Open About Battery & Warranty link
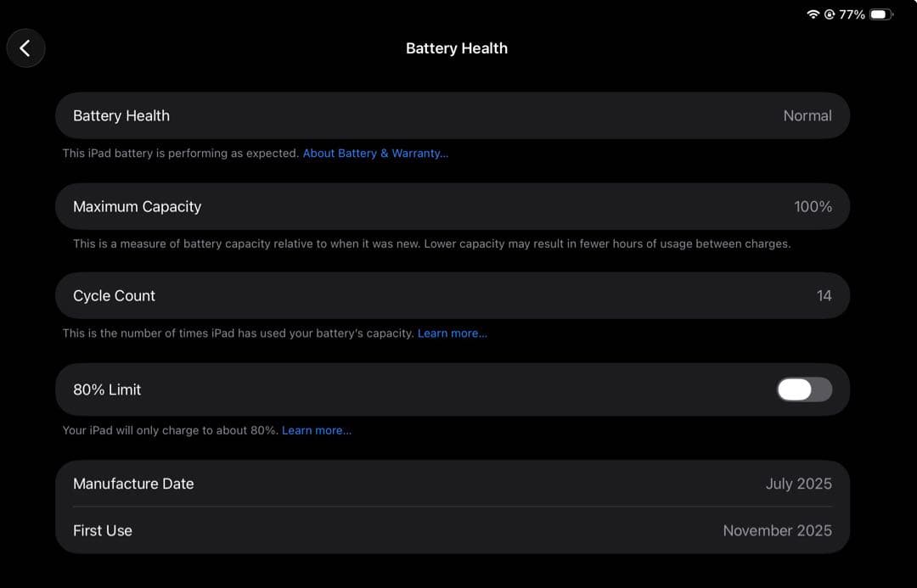This screenshot has height=588, width=917. (x=375, y=153)
